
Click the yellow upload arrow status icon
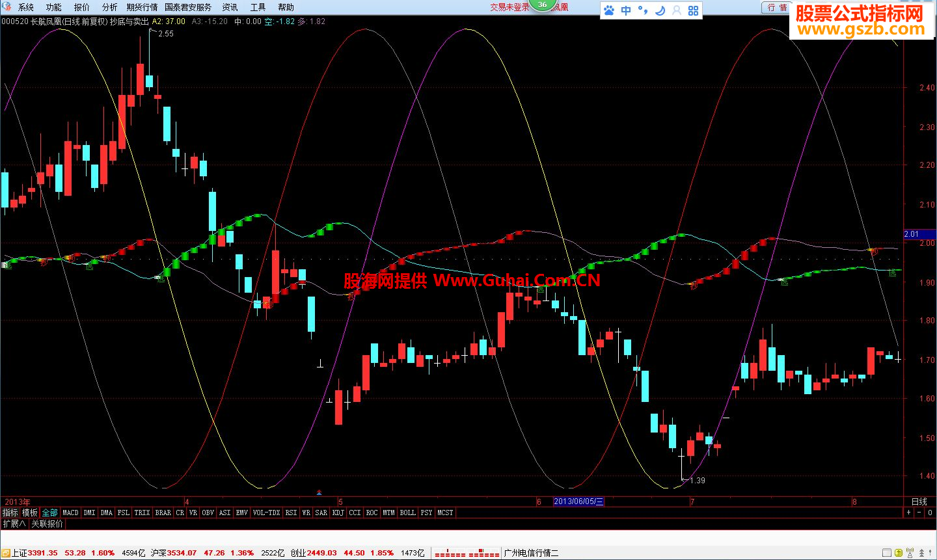(899, 553)
